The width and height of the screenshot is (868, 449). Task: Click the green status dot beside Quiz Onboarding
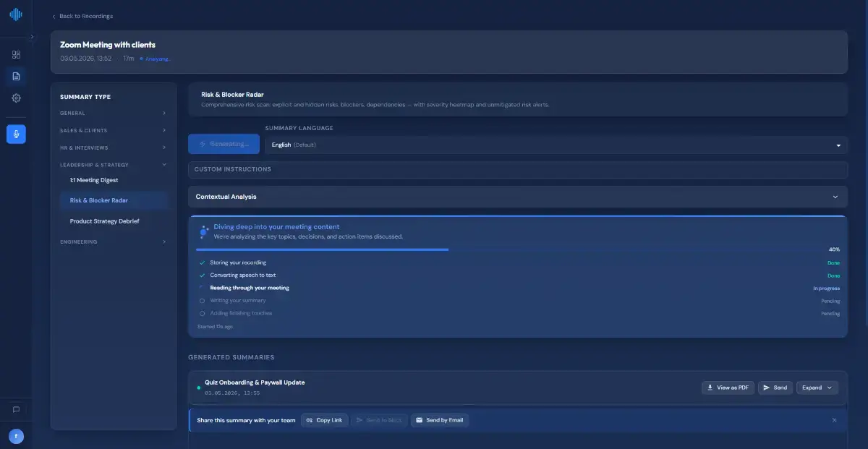199,388
